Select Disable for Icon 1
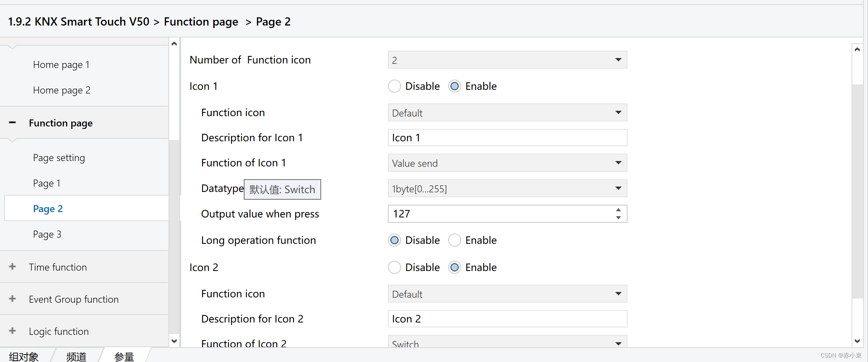868x362 pixels. click(x=394, y=86)
